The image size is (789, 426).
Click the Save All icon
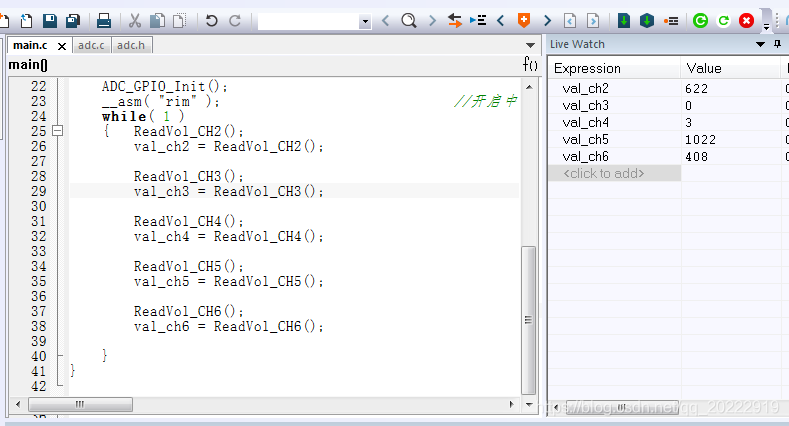pyautogui.click(x=73, y=21)
